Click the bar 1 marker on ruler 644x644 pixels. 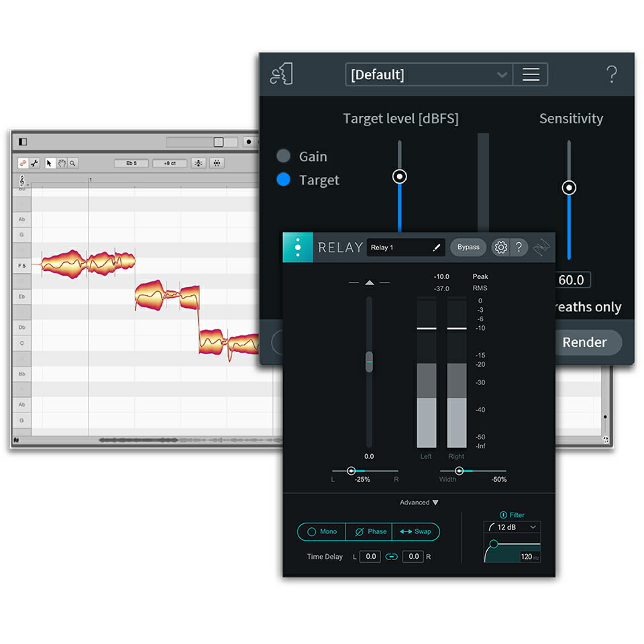(x=91, y=180)
